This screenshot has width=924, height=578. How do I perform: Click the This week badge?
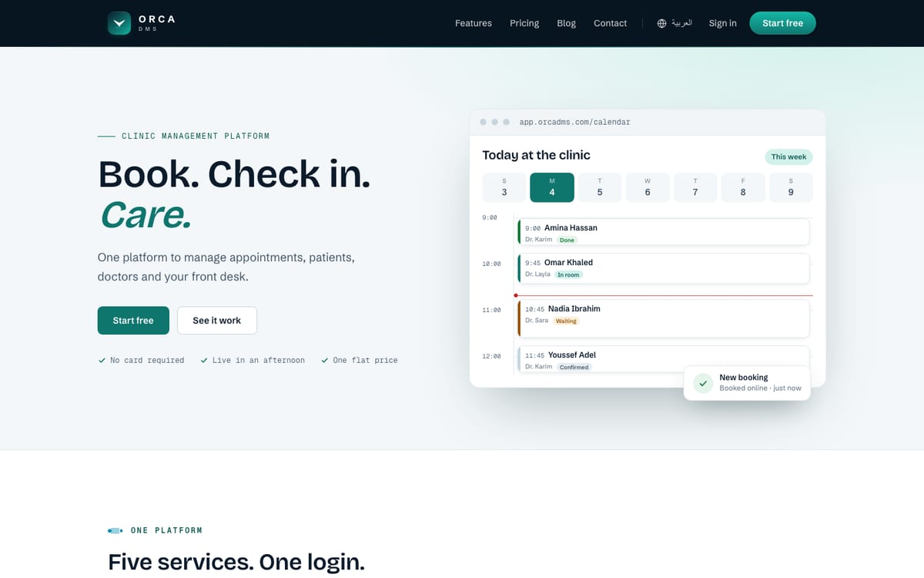pos(788,156)
